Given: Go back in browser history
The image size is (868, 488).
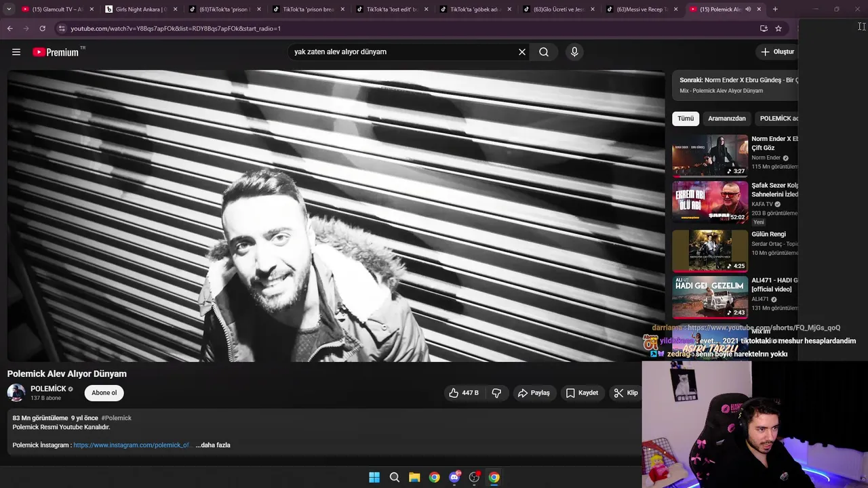Looking at the screenshot, I should [9, 28].
